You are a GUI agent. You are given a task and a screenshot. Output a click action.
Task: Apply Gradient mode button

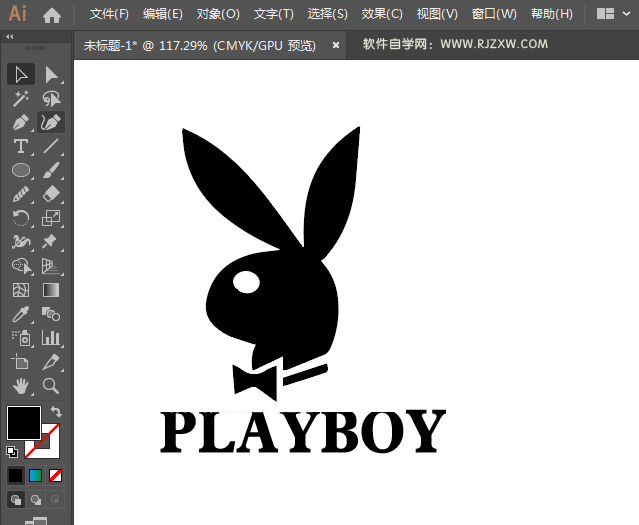pyautogui.click(x=35, y=475)
